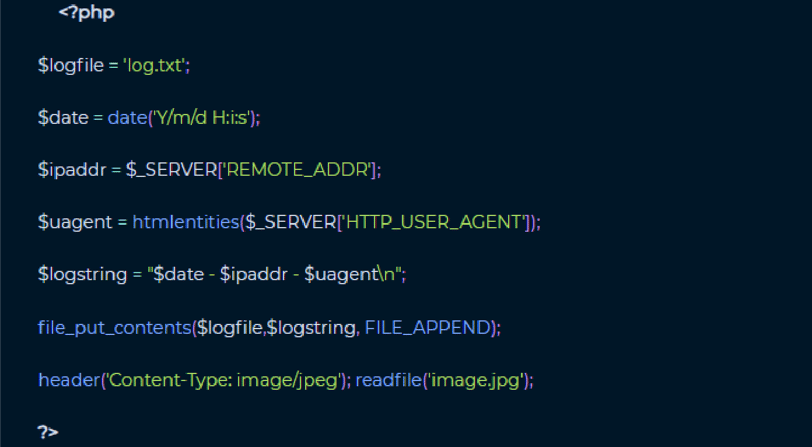The height and width of the screenshot is (447, 812).
Task: Click the file_put_contents function call
Action: pos(115,328)
